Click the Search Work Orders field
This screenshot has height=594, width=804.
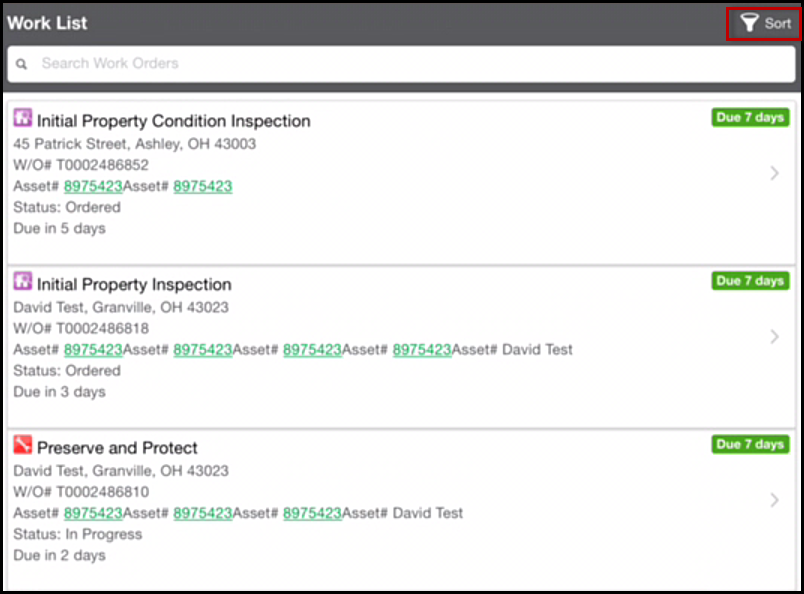click(x=401, y=64)
